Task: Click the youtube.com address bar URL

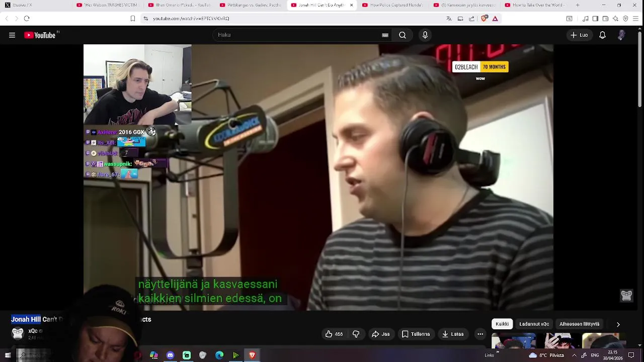Action: (191, 19)
